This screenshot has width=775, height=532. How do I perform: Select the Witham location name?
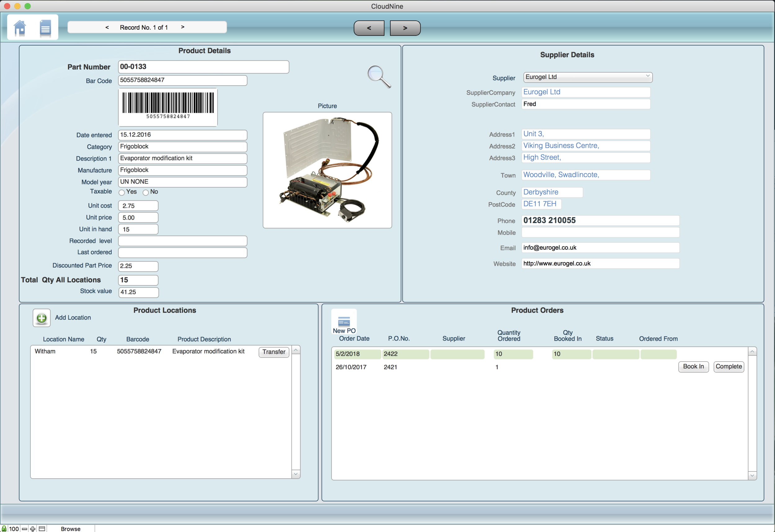[45, 351]
